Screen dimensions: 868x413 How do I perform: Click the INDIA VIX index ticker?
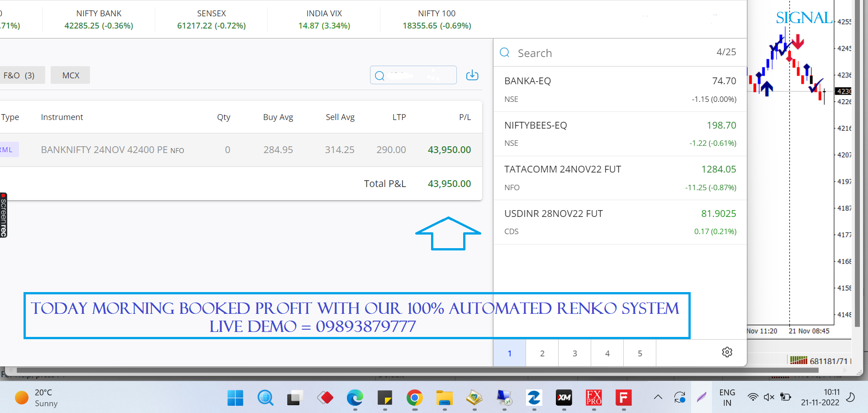click(x=324, y=19)
